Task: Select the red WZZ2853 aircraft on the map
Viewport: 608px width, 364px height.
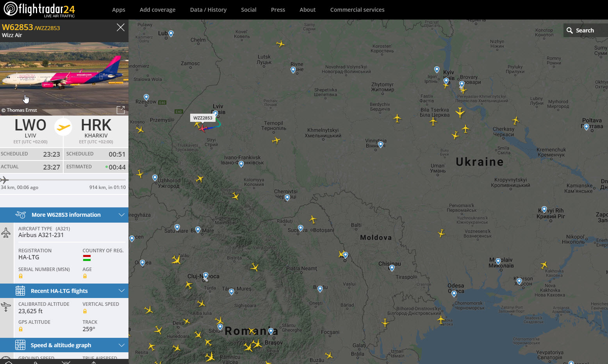Action: (203, 128)
